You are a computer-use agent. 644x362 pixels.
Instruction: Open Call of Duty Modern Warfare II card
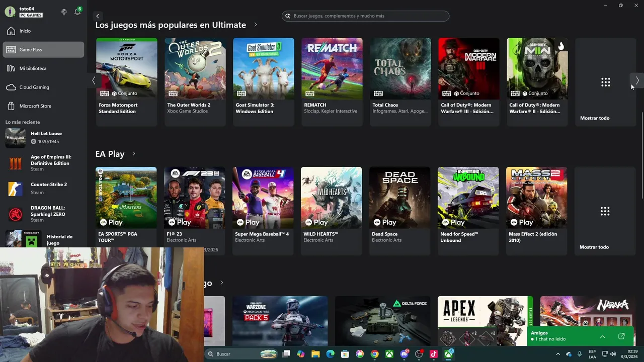point(537,81)
